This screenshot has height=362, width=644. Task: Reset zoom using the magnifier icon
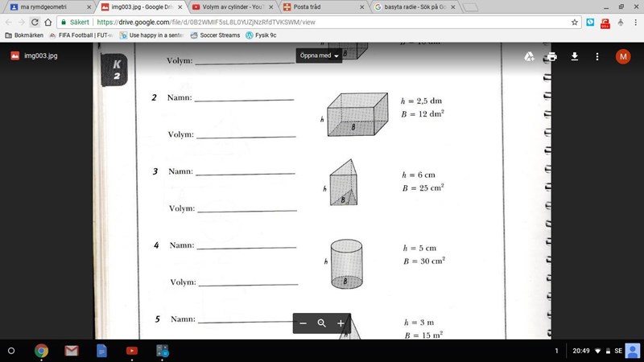pyautogui.click(x=322, y=323)
